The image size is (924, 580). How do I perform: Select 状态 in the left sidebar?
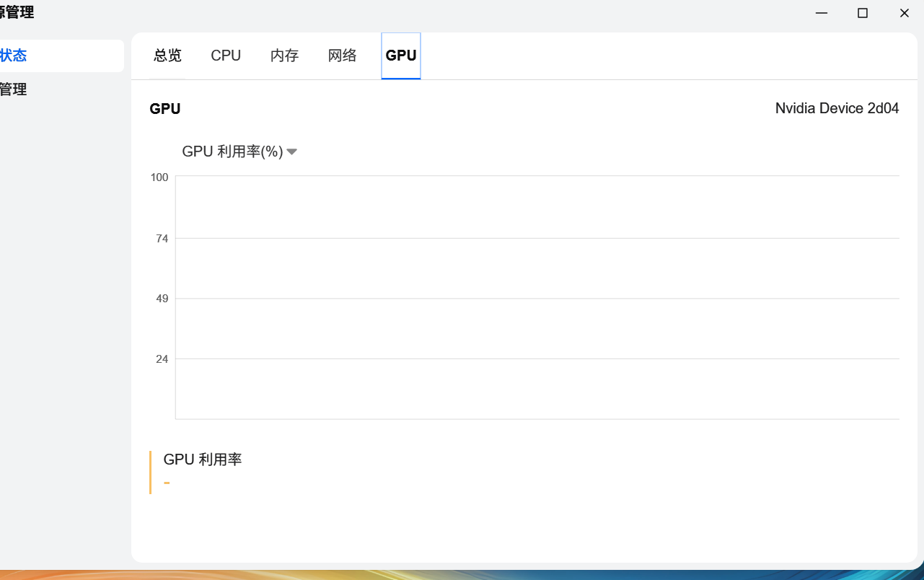click(x=61, y=56)
